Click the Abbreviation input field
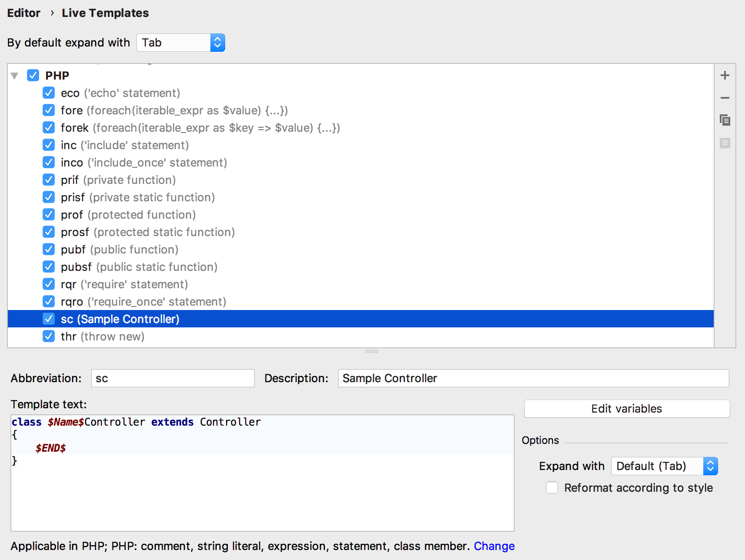 click(x=173, y=378)
